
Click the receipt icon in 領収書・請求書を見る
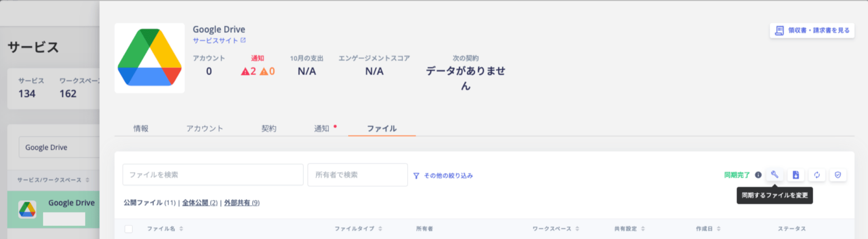[779, 30]
